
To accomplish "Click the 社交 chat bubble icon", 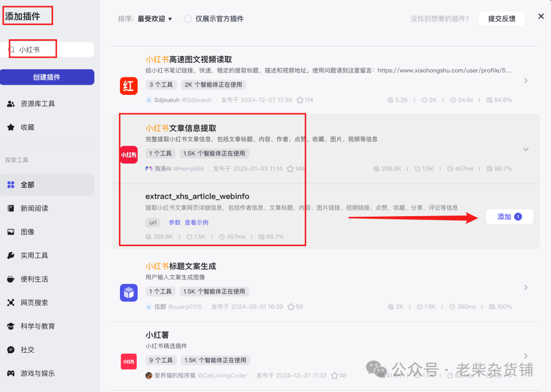I will pos(11,350).
